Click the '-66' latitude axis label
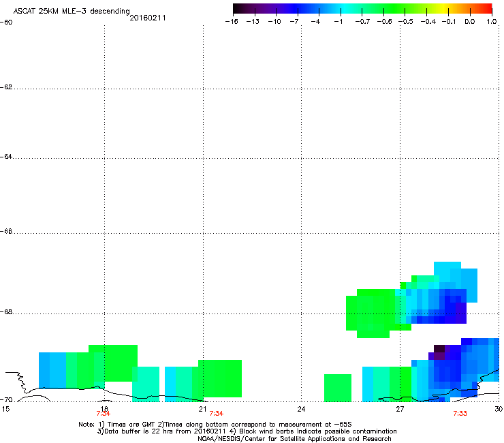This screenshot has height=443, width=504. 6,232
